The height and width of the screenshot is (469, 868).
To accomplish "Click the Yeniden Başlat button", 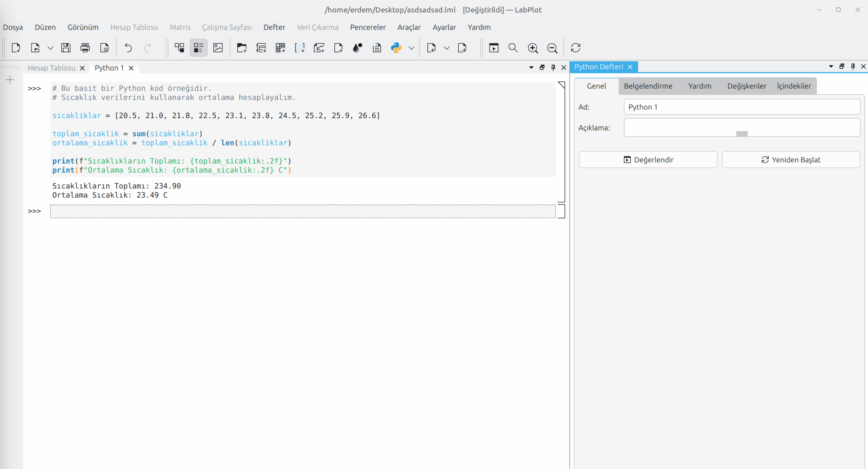I will point(791,160).
